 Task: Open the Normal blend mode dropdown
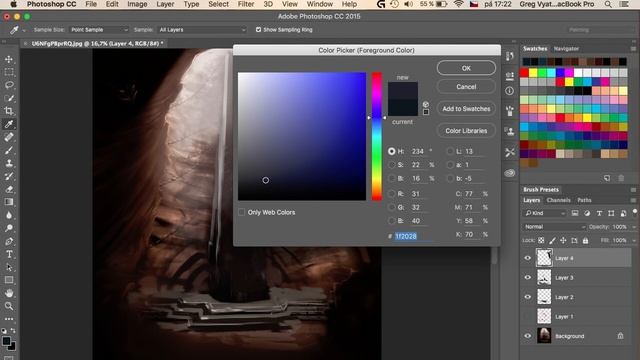pos(554,227)
